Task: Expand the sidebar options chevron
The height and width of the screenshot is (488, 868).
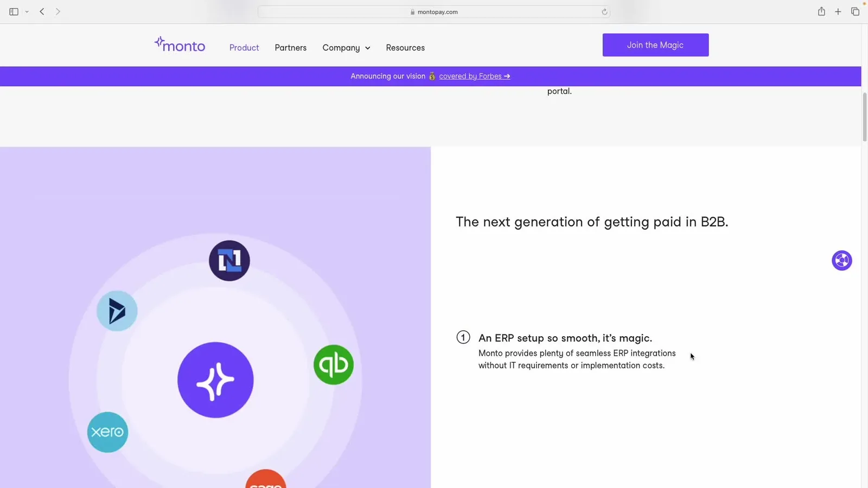Action: pyautogui.click(x=27, y=12)
